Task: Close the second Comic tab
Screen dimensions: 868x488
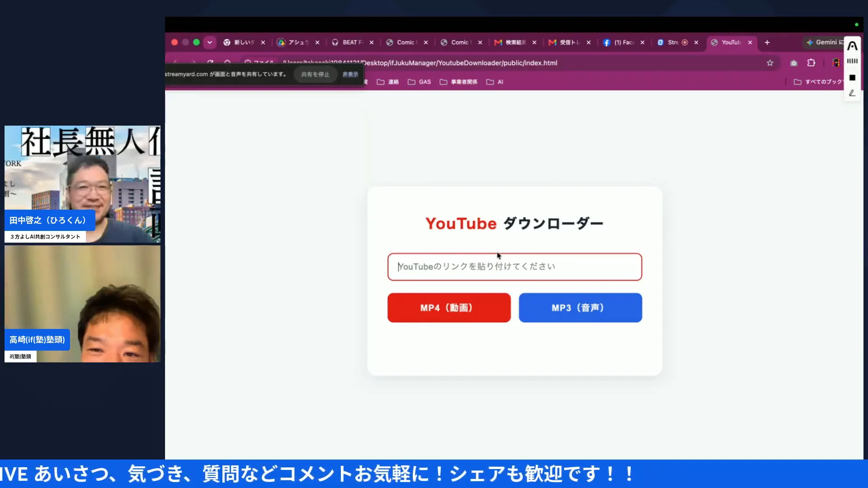Action: [x=480, y=42]
